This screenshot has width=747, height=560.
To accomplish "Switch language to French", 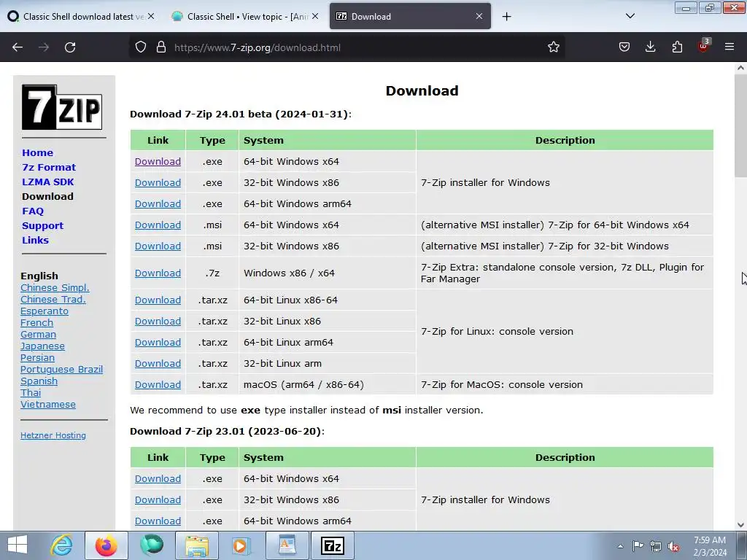I will [36, 322].
